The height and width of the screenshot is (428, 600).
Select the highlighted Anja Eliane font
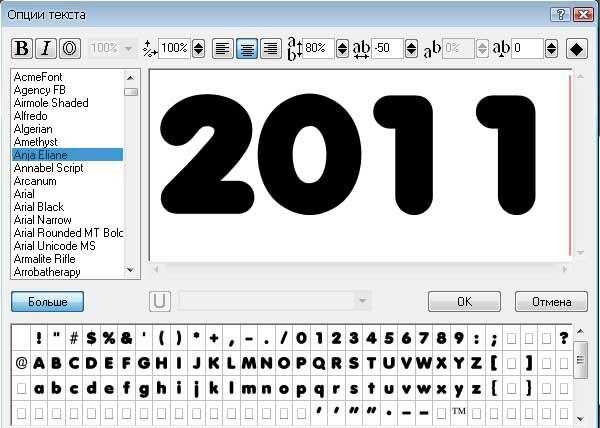pyautogui.click(x=67, y=155)
